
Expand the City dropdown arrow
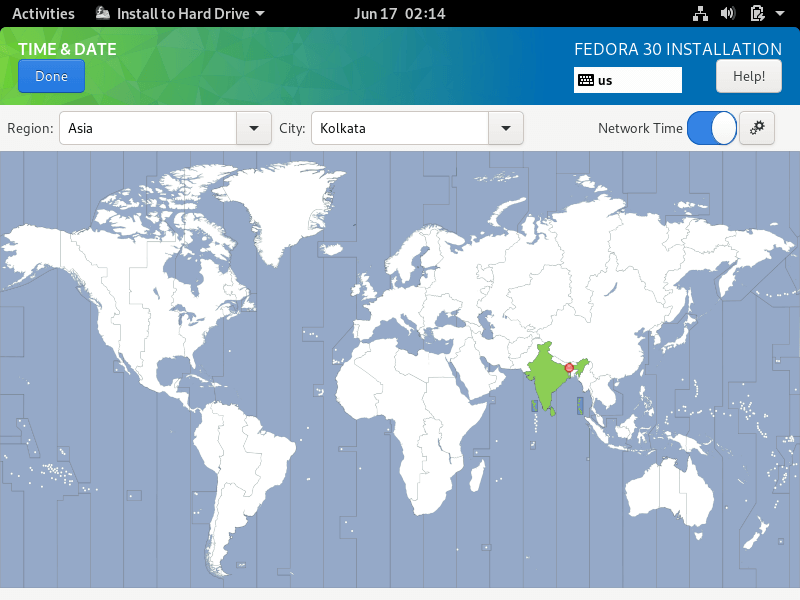506,128
